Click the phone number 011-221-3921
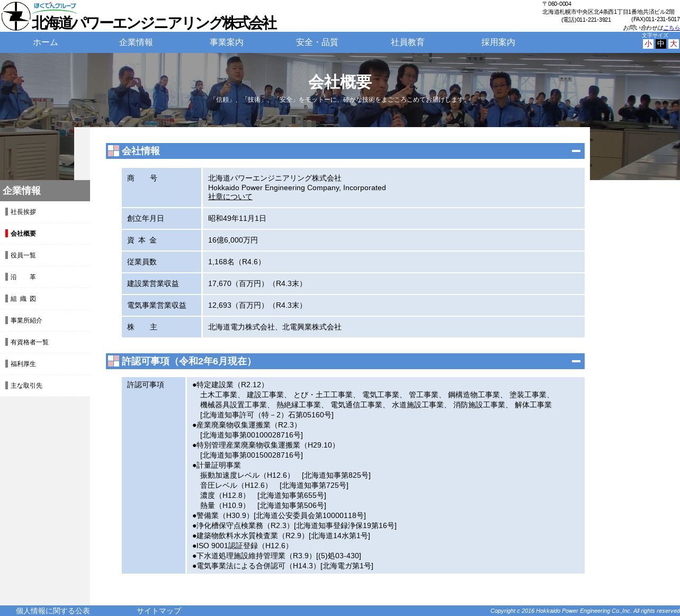Image resolution: width=680 pixels, height=616 pixels. pyautogui.click(x=594, y=20)
